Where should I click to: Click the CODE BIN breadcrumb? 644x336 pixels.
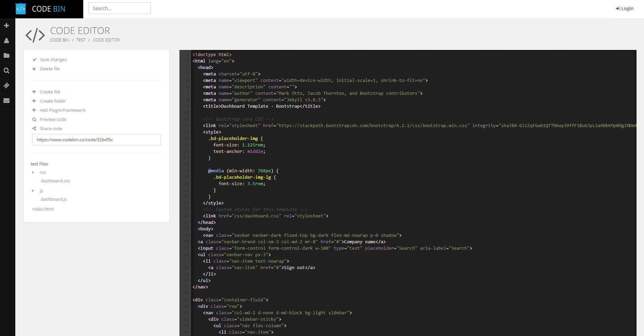click(x=59, y=40)
